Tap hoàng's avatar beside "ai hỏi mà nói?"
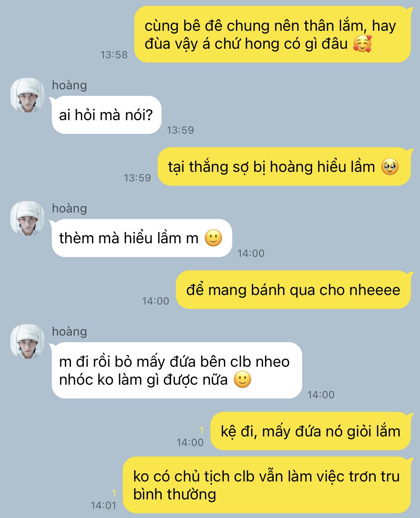This screenshot has width=420, height=518. [x=27, y=95]
